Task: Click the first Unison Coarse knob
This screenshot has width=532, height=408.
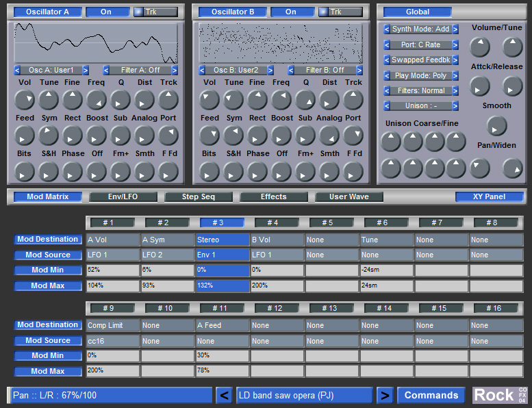Action: click(391, 142)
